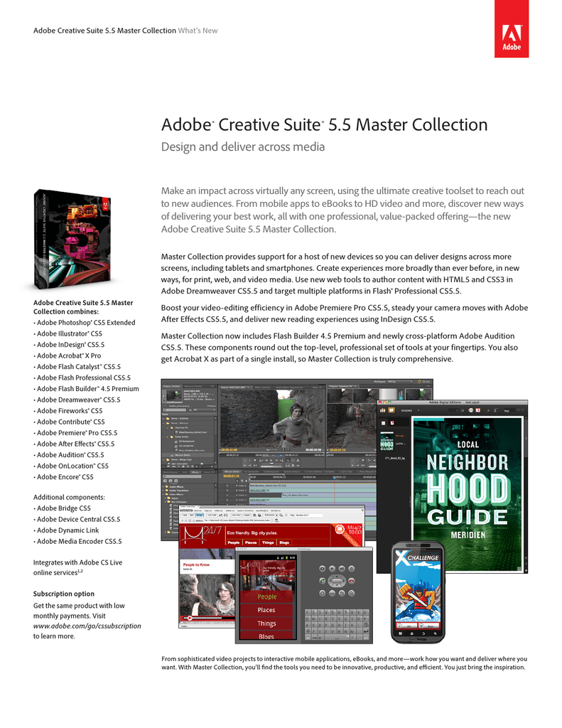This screenshot has width=562, height=728.
Task: Click the 'What's New' header text
Action: pyautogui.click(x=198, y=31)
